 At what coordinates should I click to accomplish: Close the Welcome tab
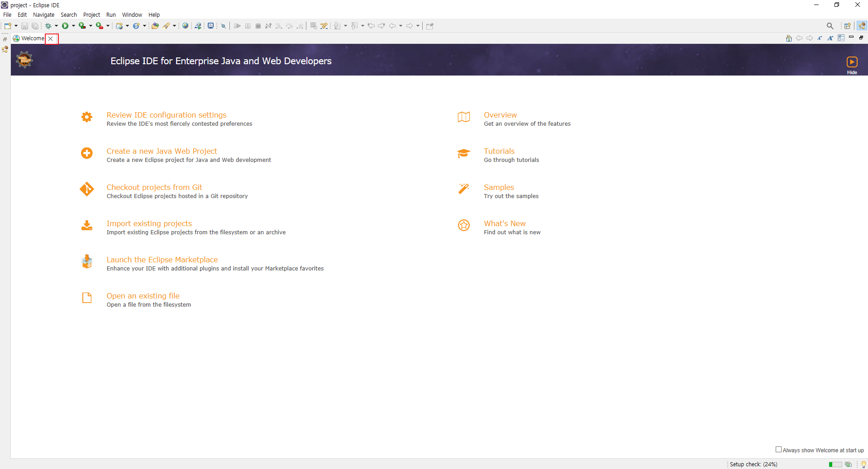point(51,39)
